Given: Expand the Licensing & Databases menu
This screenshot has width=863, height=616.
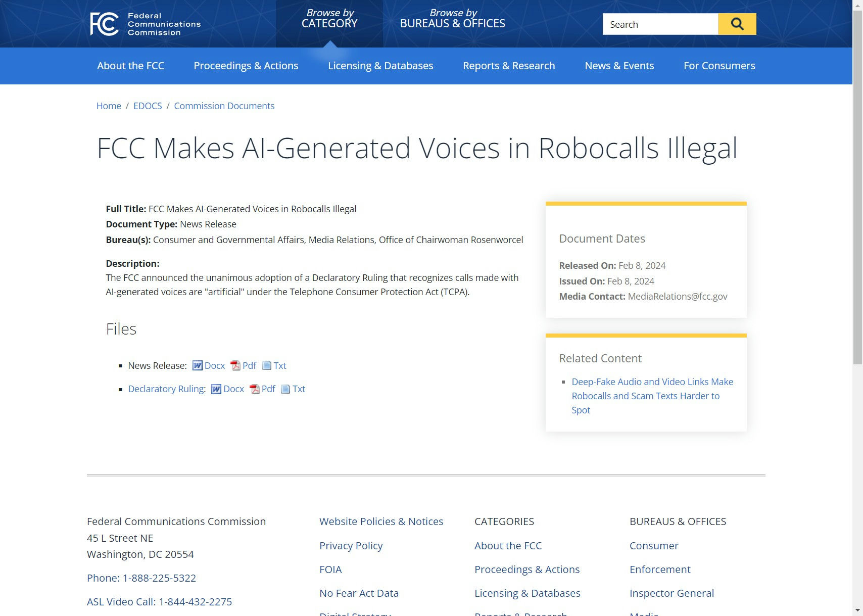Looking at the screenshot, I should pos(380,66).
